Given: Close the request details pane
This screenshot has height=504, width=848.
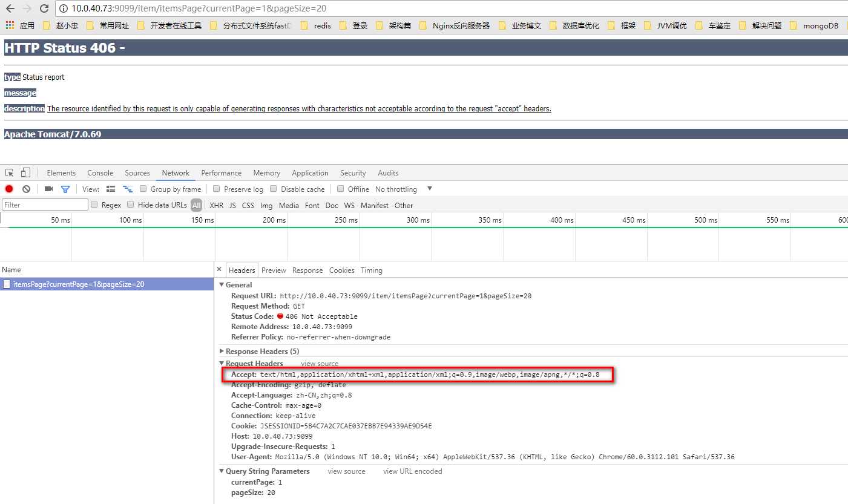Looking at the screenshot, I should pyautogui.click(x=219, y=270).
